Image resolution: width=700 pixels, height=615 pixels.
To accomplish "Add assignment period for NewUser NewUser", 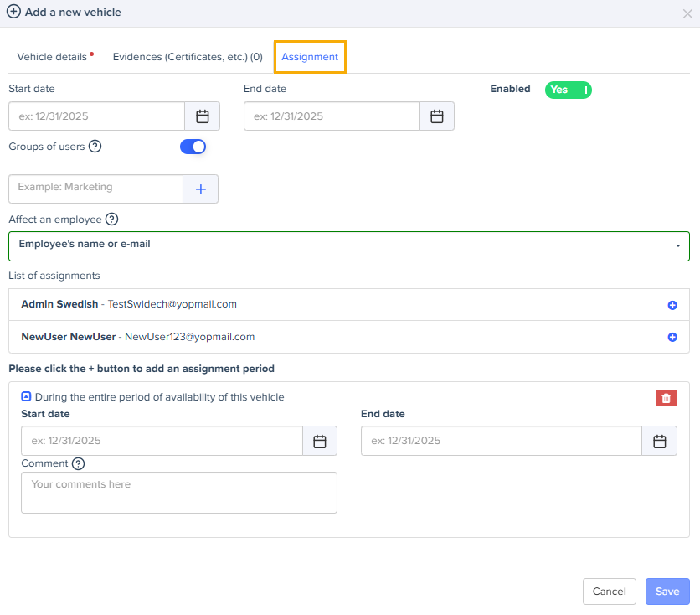I will [672, 337].
